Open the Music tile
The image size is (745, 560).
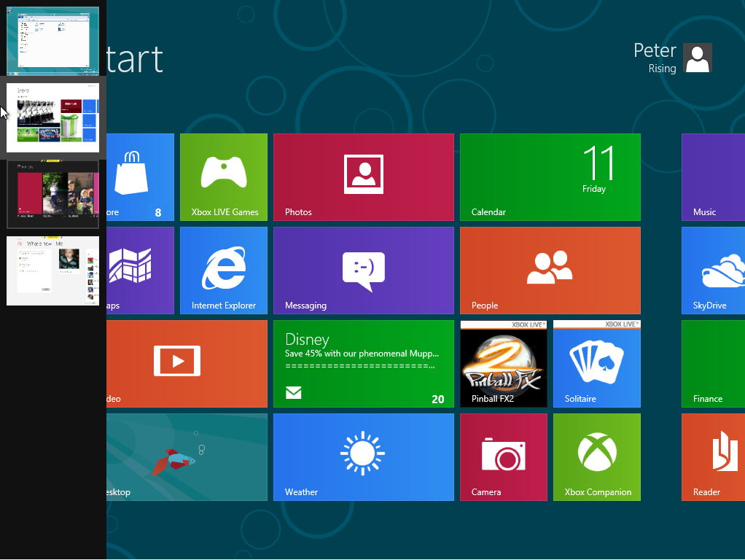[713, 177]
